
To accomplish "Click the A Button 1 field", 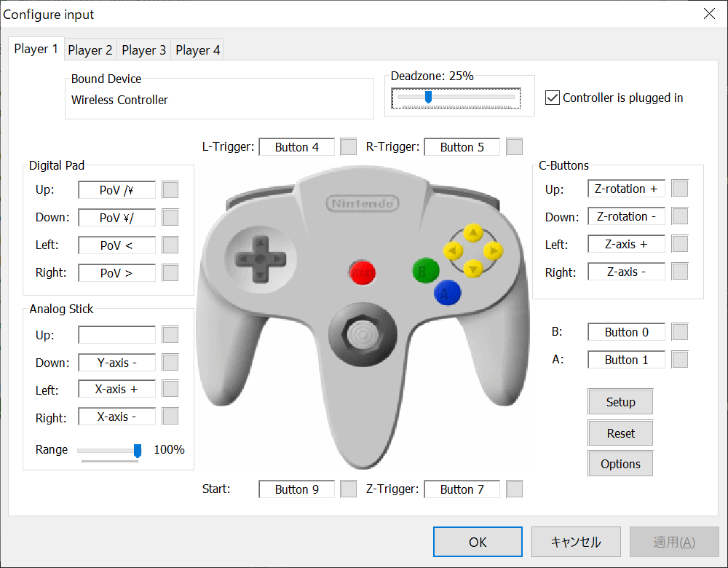I will (626, 360).
